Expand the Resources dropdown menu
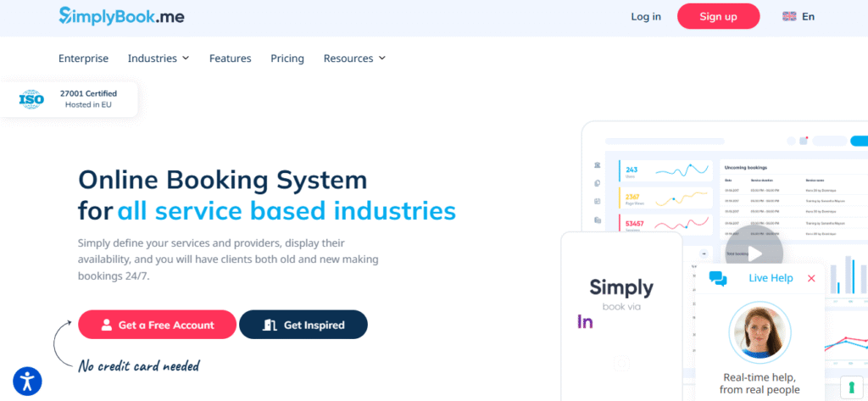Viewport: 868px width, 401px height. pos(354,58)
